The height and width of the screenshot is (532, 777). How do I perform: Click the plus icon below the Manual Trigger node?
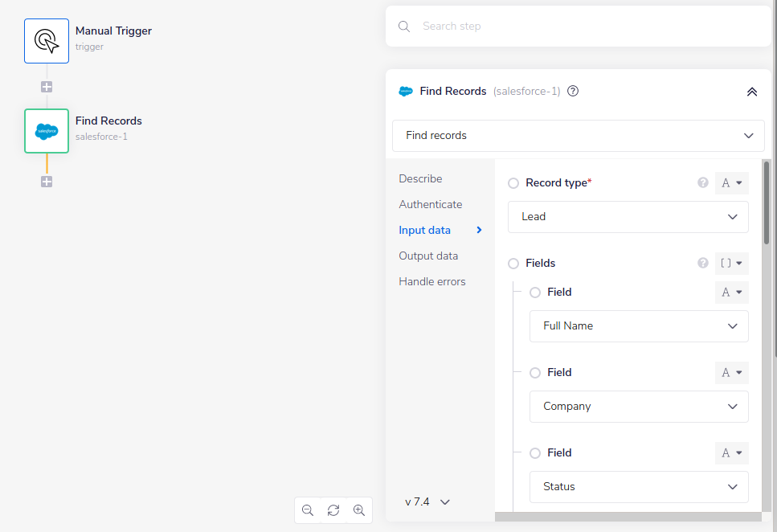click(x=46, y=86)
